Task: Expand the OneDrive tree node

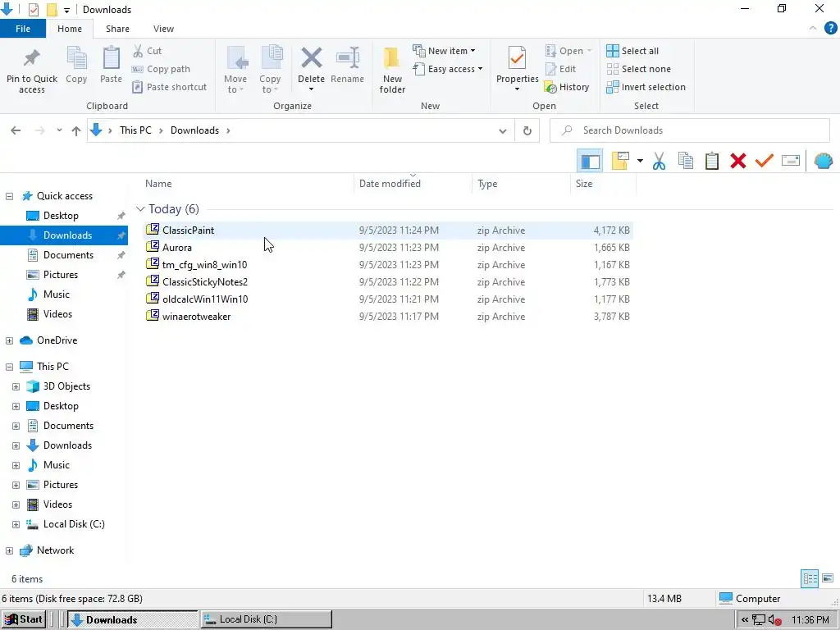Action: pos(9,340)
